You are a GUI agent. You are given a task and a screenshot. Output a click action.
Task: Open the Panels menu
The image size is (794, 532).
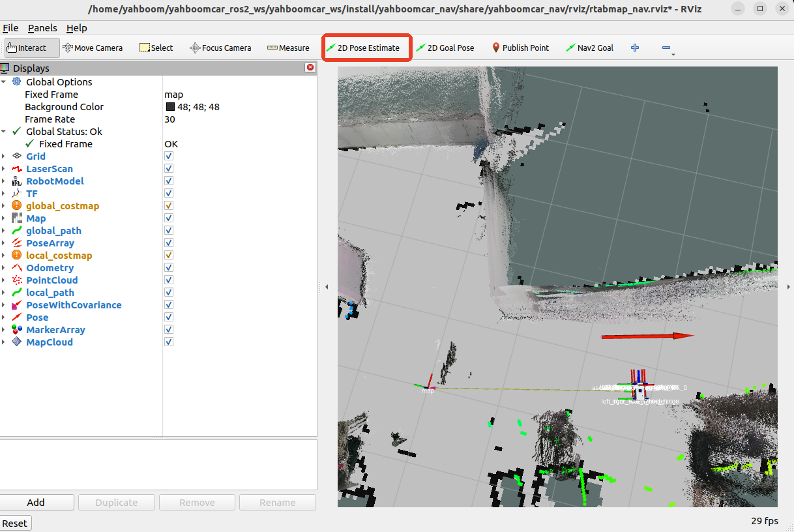(x=42, y=28)
